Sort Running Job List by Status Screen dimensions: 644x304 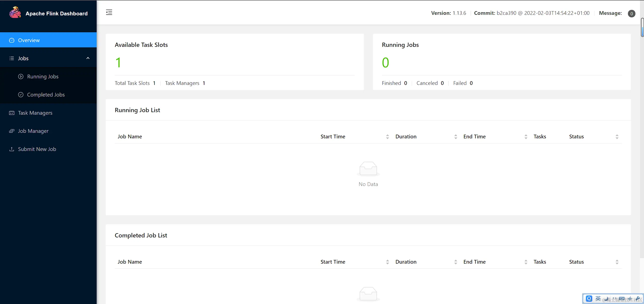click(x=617, y=137)
